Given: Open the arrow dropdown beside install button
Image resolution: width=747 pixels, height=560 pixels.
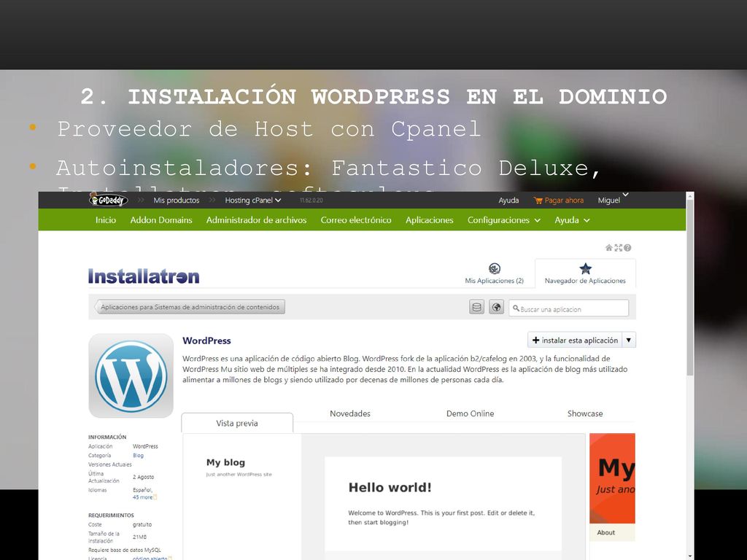Looking at the screenshot, I should 629,340.
